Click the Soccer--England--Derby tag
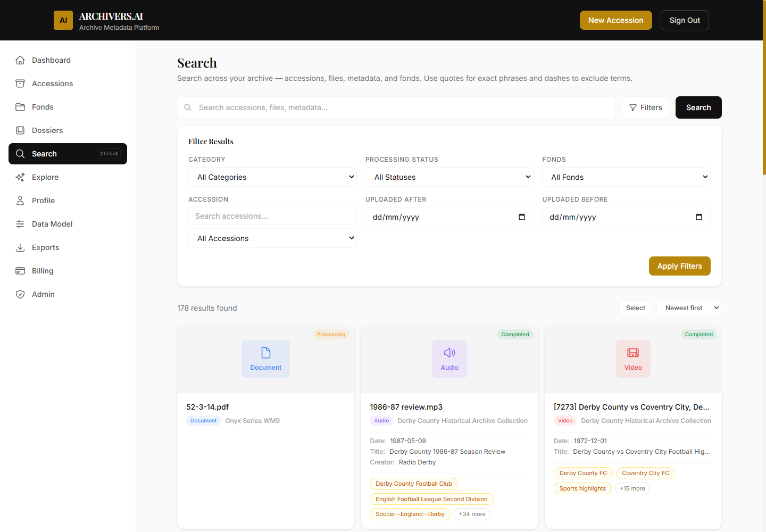 point(410,514)
